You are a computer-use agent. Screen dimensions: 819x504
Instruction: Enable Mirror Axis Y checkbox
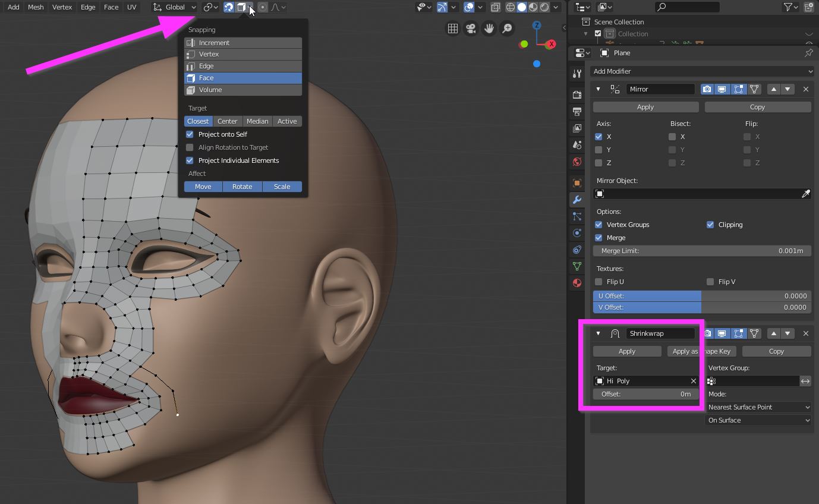pyautogui.click(x=598, y=150)
